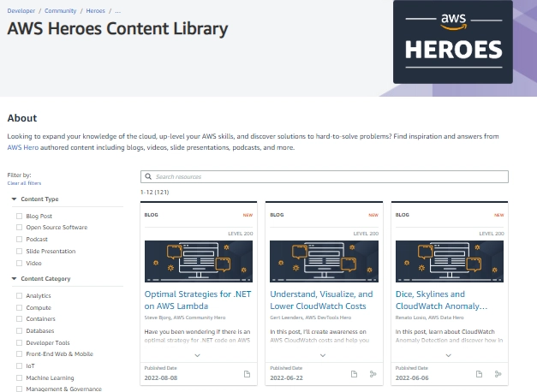
Task: Enable the IoT category filter
Action: [x=19, y=366]
